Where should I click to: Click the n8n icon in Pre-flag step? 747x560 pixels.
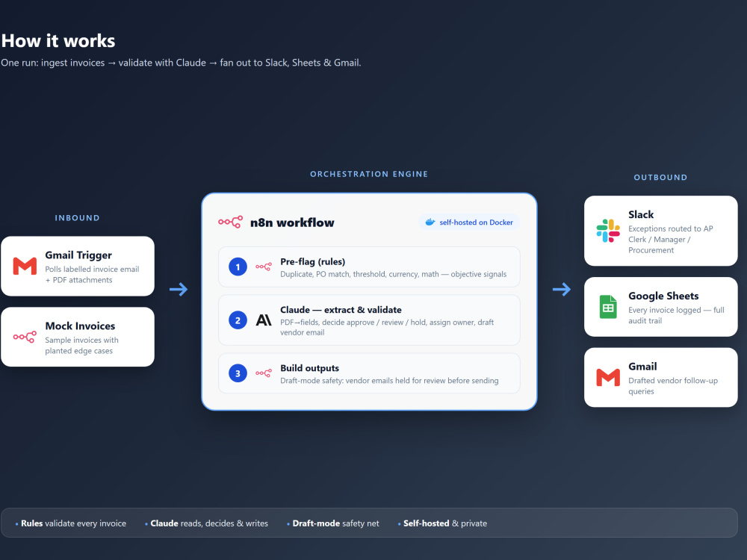(x=264, y=267)
